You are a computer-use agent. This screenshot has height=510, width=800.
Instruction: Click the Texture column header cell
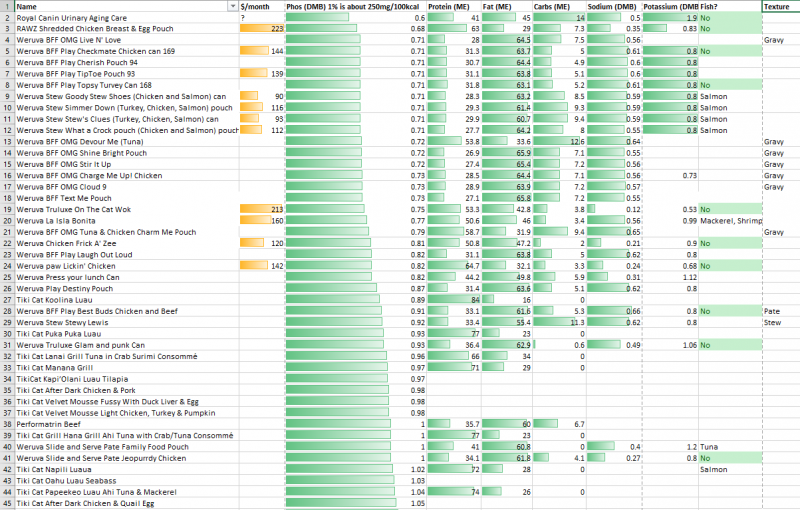coord(777,6)
